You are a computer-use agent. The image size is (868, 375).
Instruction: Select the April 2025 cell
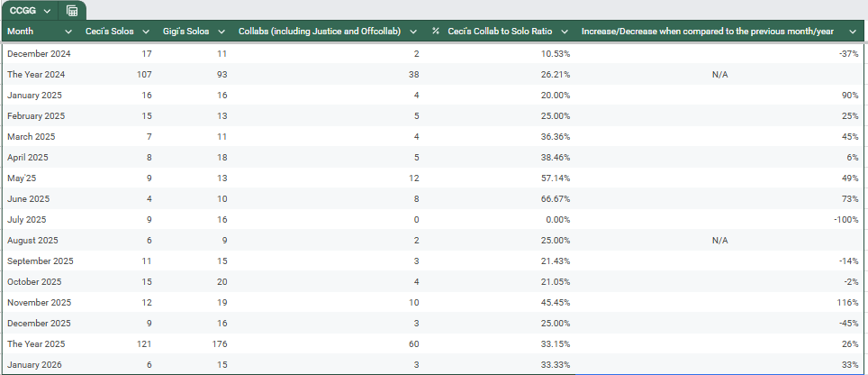tap(28, 158)
